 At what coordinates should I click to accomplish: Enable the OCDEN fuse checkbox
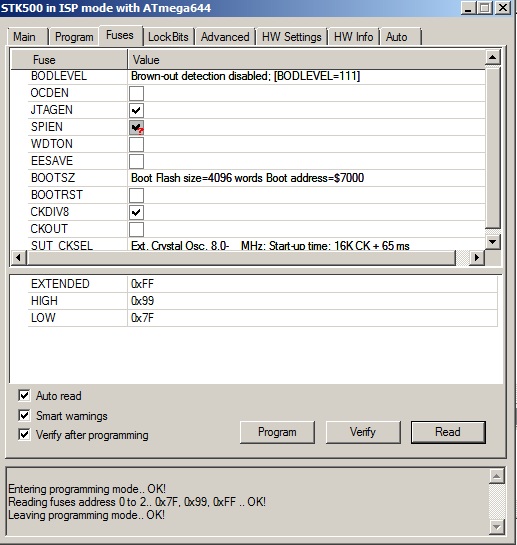tap(136, 93)
